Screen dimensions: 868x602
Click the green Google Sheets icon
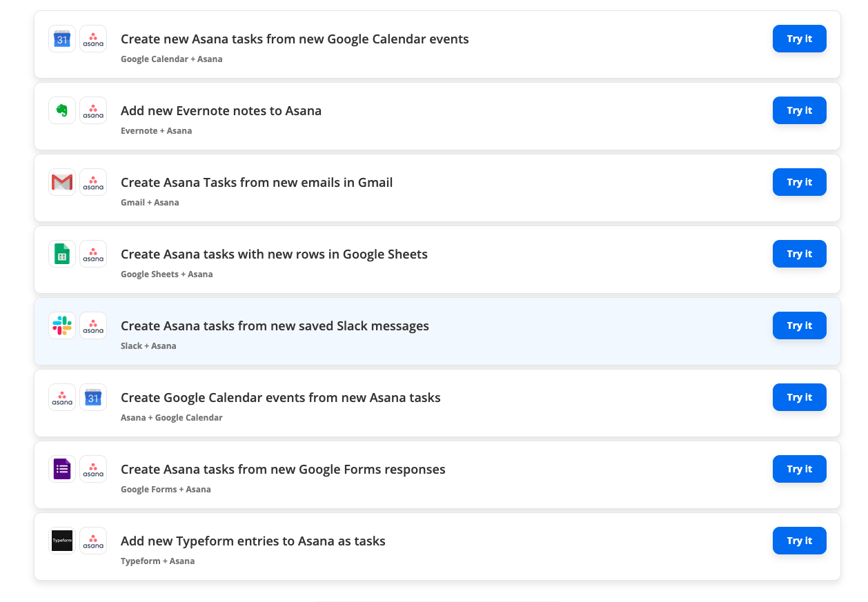click(62, 254)
